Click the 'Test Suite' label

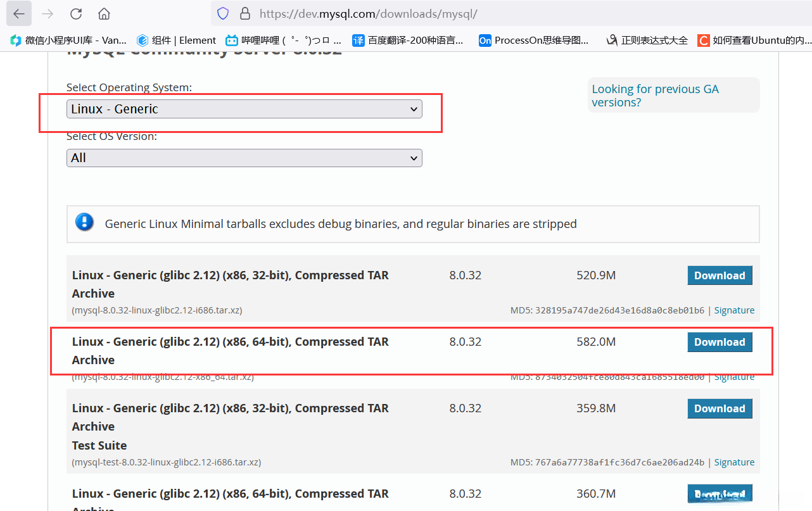click(99, 445)
